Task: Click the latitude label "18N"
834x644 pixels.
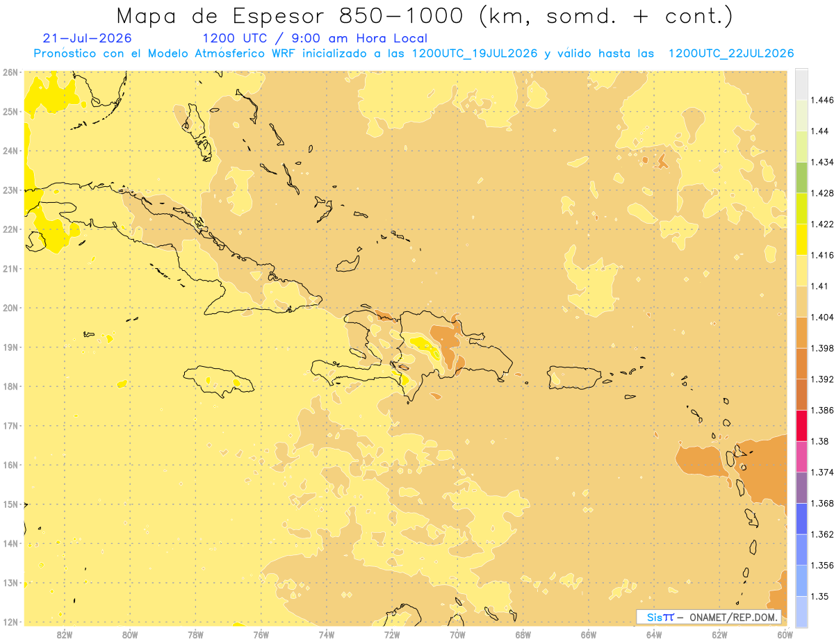Action: [10, 386]
